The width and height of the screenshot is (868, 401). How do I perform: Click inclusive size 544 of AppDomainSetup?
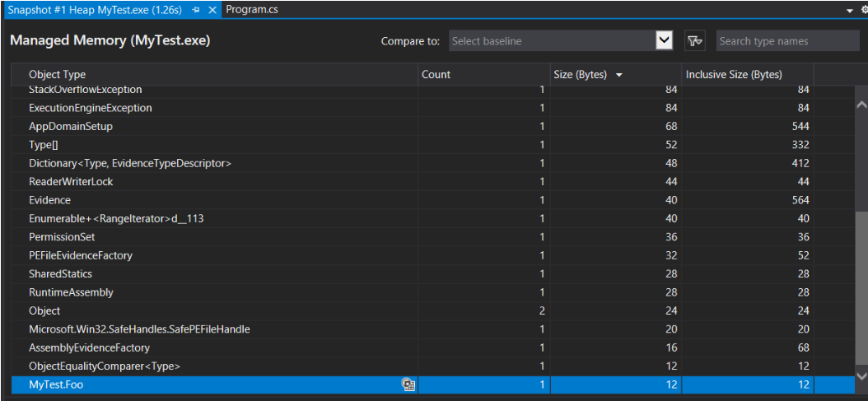pyautogui.click(x=800, y=126)
